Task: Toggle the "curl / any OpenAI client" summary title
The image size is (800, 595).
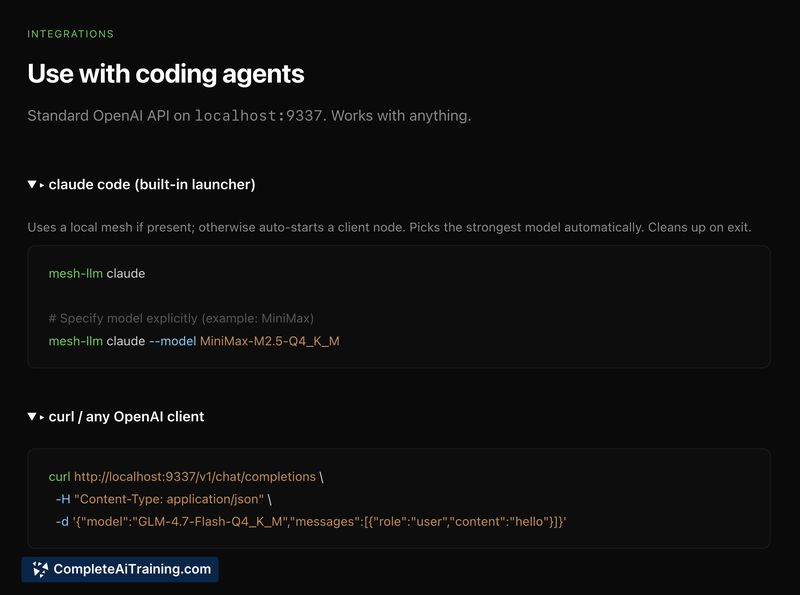Action: coord(126,417)
